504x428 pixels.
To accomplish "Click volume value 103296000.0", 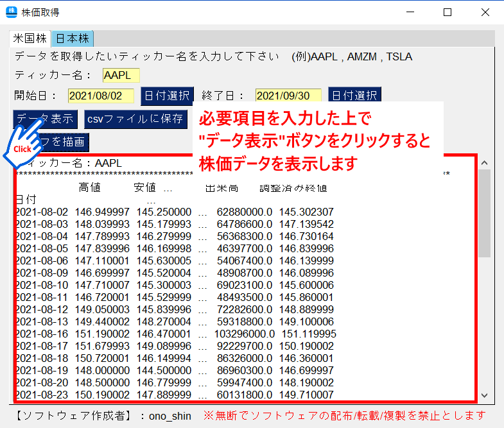I will (x=245, y=334).
